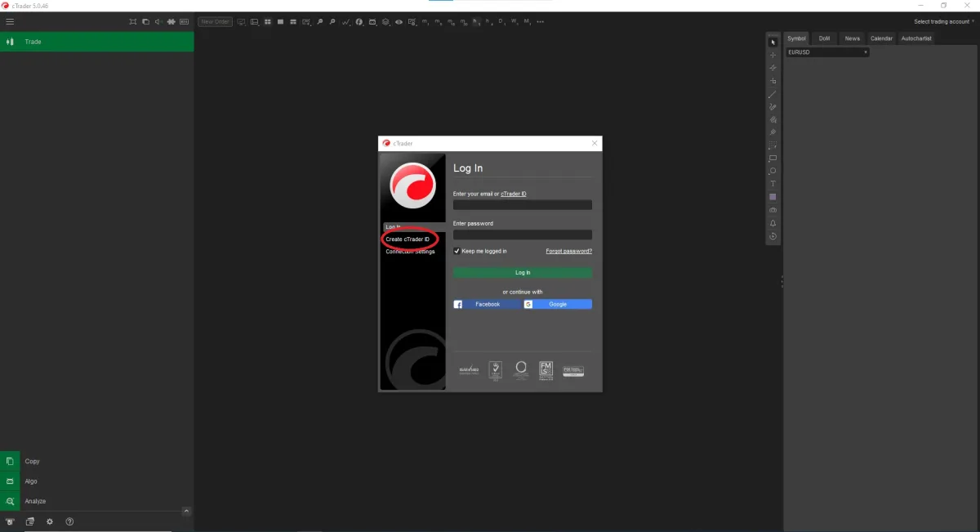Image resolution: width=980 pixels, height=532 pixels.
Task: Collapse the sidebar panel with the chevron arrow
Action: coord(186,512)
